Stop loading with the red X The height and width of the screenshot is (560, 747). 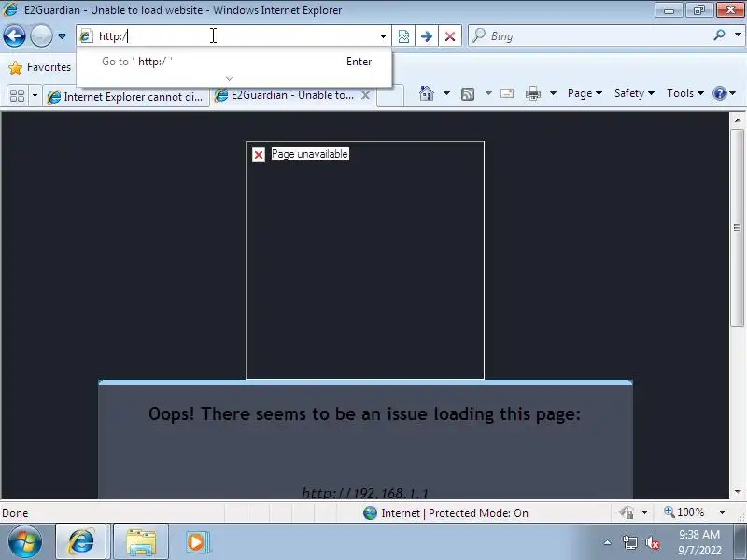[450, 36]
